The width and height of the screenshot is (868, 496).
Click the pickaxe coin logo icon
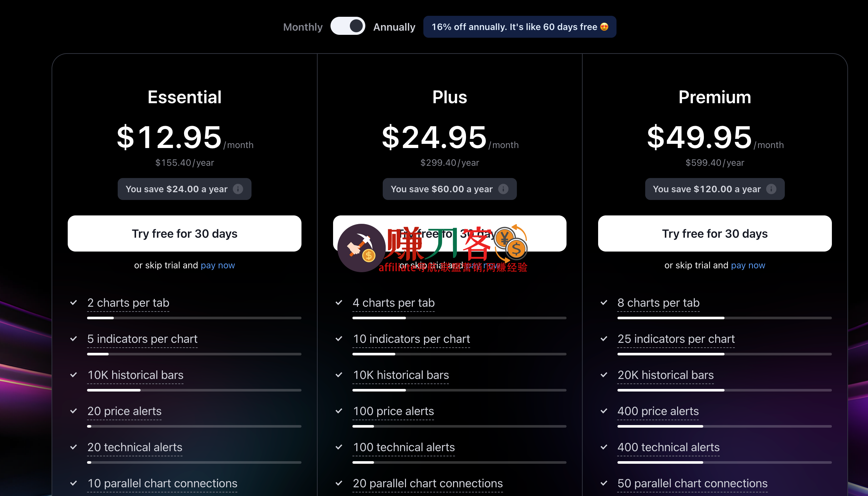point(361,248)
